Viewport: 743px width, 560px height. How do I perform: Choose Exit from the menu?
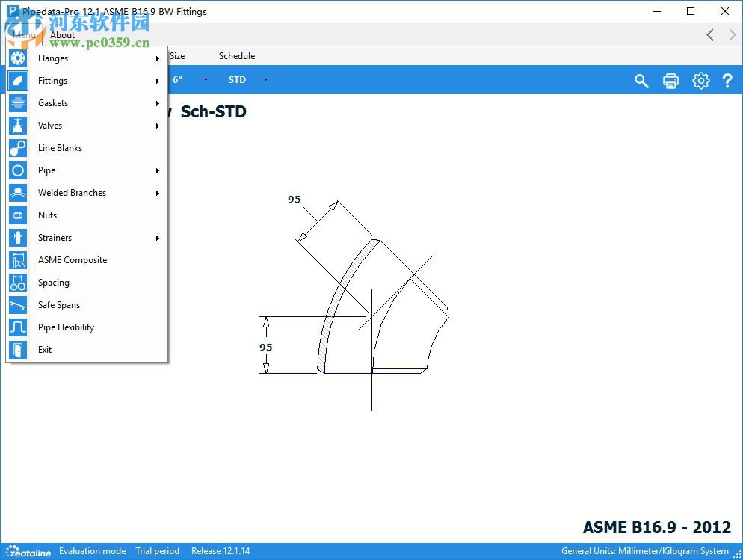coord(87,350)
